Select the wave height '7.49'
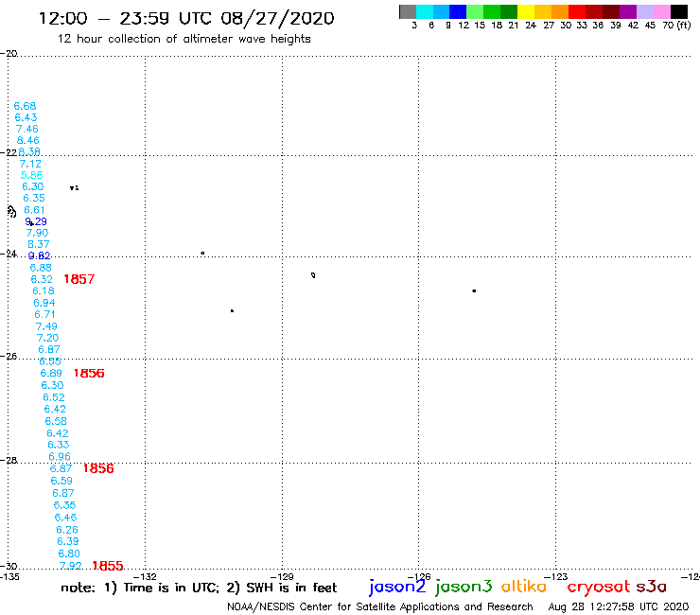 coord(46,326)
